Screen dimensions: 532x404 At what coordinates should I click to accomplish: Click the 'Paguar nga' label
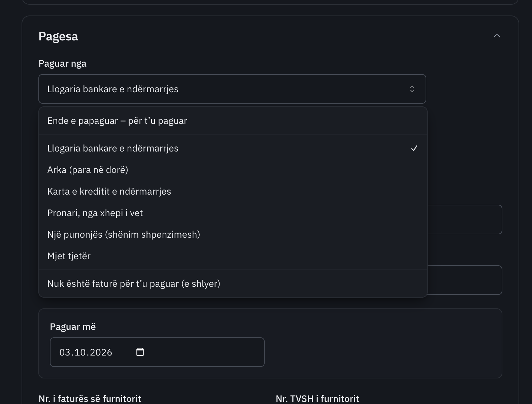[x=63, y=64]
